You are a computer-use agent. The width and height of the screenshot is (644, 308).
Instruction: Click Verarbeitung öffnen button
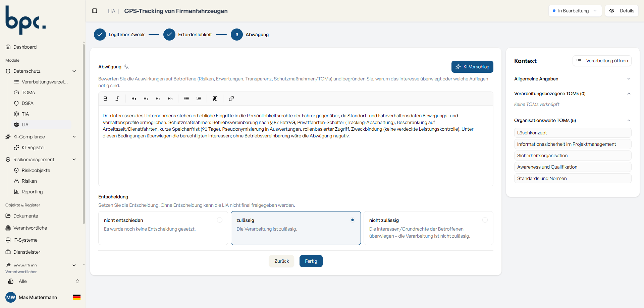(x=602, y=61)
